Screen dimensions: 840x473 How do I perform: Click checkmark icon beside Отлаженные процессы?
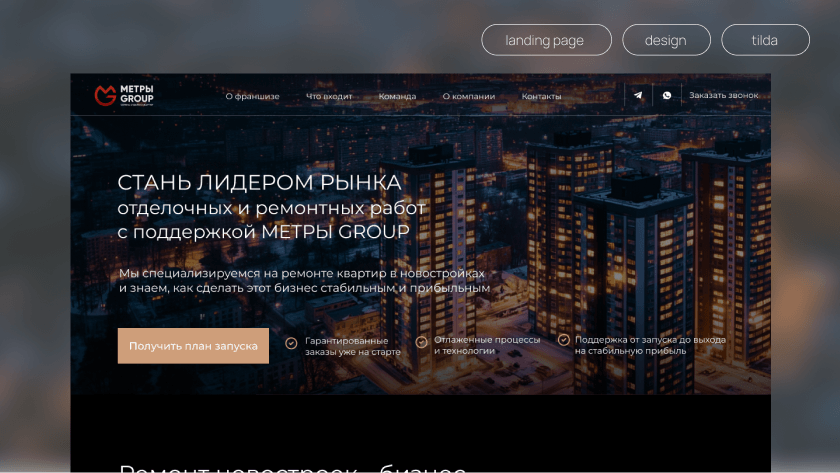click(x=421, y=342)
